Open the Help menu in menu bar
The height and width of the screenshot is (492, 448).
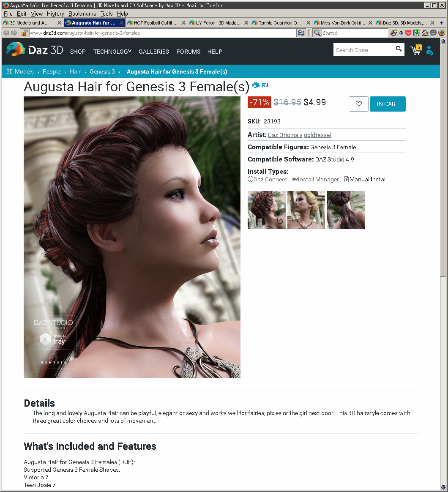point(122,14)
